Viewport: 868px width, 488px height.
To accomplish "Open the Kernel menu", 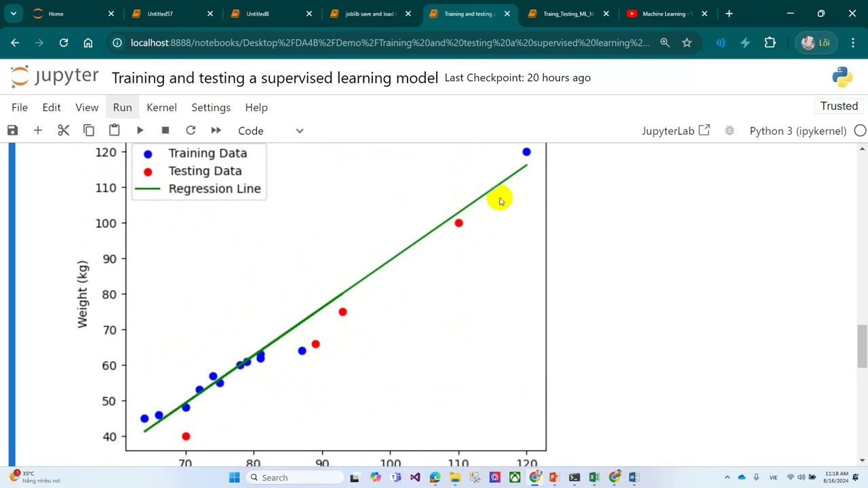I will pyautogui.click(x=161, y=107).
